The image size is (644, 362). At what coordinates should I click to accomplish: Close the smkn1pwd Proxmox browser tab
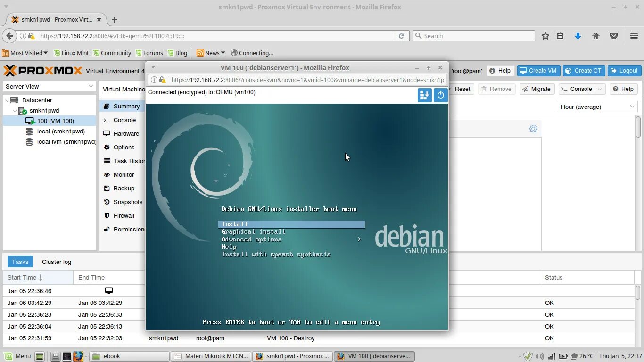[99, 20]
